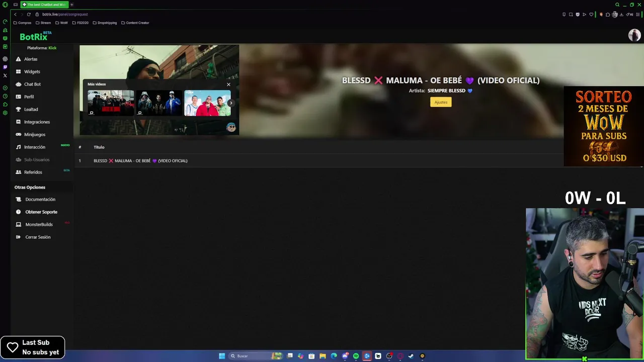Viewport: 644px width, 362px height.
Task: Click the Windows Start button
Action: tap(222, 356)
